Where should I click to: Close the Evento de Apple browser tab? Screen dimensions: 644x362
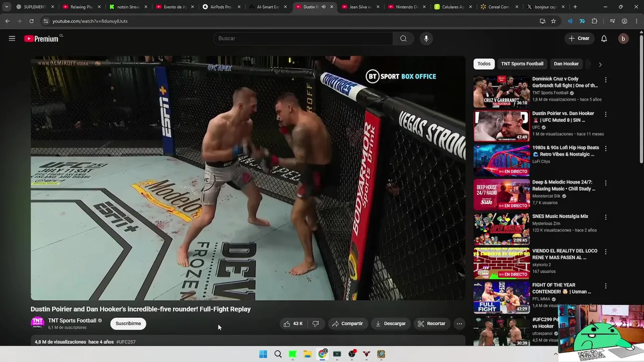click(192, 7)
